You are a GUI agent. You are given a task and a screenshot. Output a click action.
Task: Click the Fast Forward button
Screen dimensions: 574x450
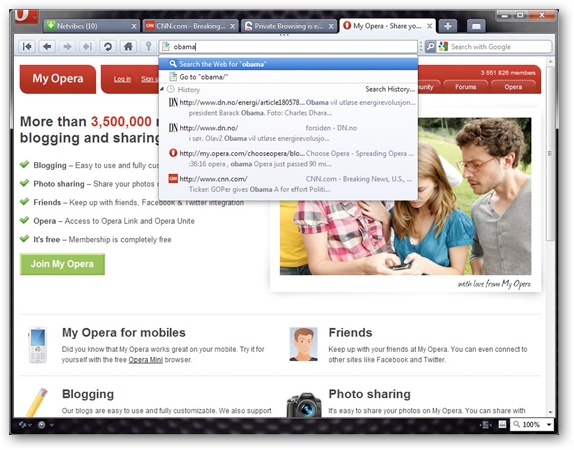coord(87,47)
